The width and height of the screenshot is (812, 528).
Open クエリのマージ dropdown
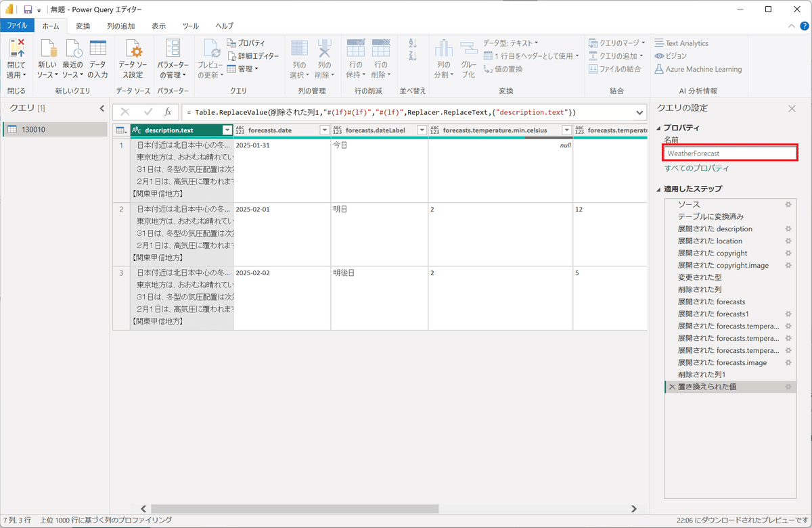(616, 43)
